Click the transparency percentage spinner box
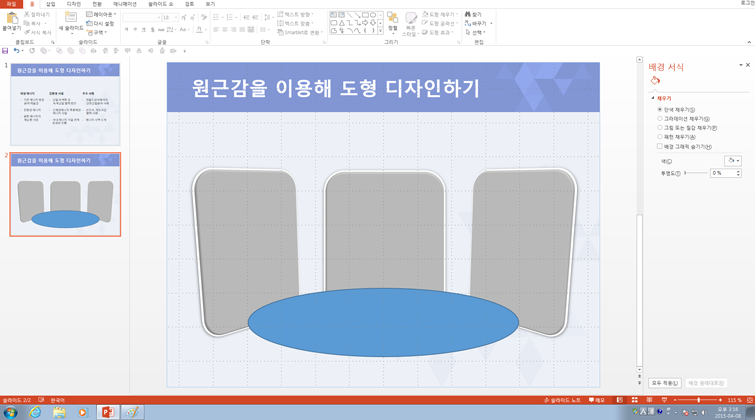The height and width of the screenshot is (420, 755). point(725,173)
